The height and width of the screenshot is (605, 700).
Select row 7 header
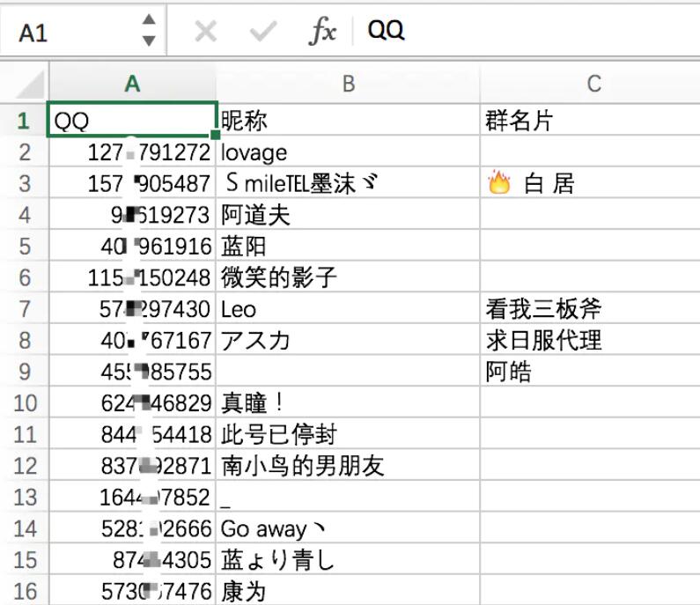coord(24,309)
